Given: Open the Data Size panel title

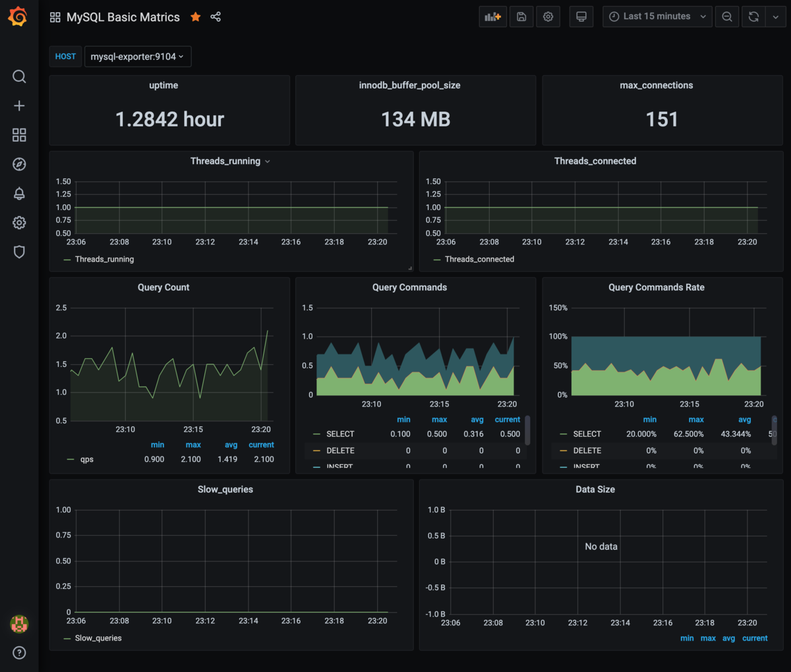Looking at the screenshot, I should click(x=595, y=490).
